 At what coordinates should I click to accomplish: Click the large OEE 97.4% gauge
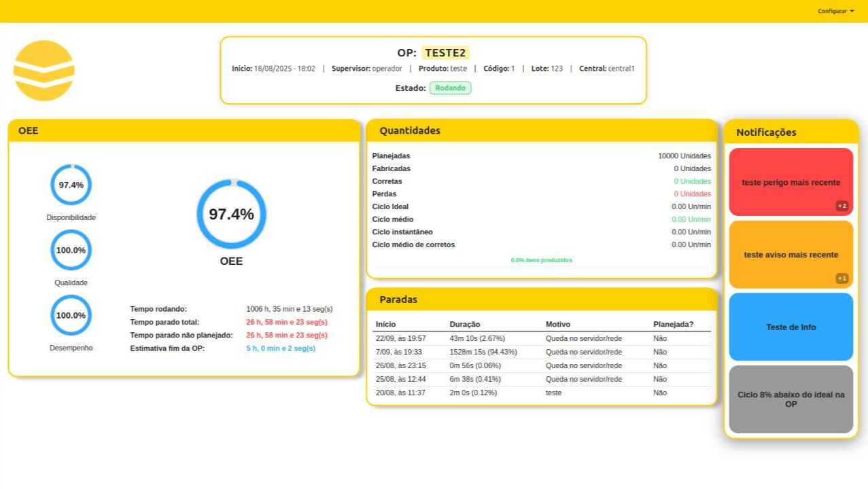(x=231, y=214)
